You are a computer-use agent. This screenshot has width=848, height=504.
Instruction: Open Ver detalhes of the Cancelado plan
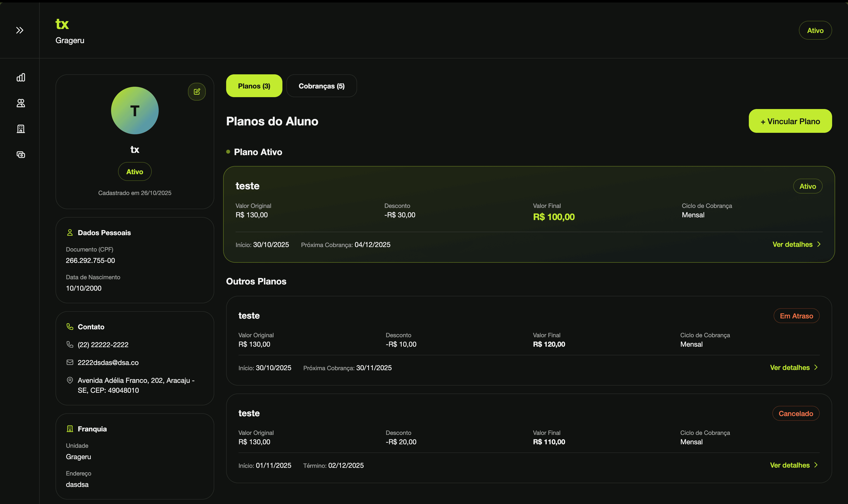click(793, 465)
